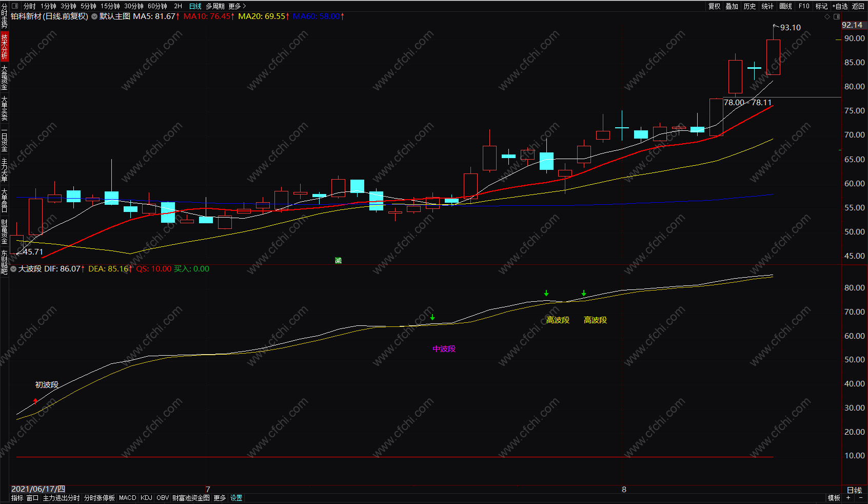The image size is (868, 504).
Task: Open 主力大单 sidebar tab
Action: 4,170
